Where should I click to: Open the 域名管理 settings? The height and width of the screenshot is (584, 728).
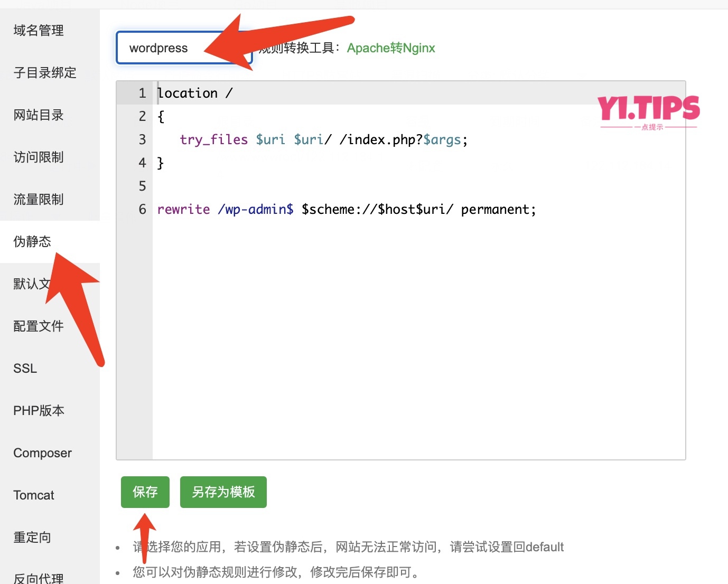click(x=38, y=30)
